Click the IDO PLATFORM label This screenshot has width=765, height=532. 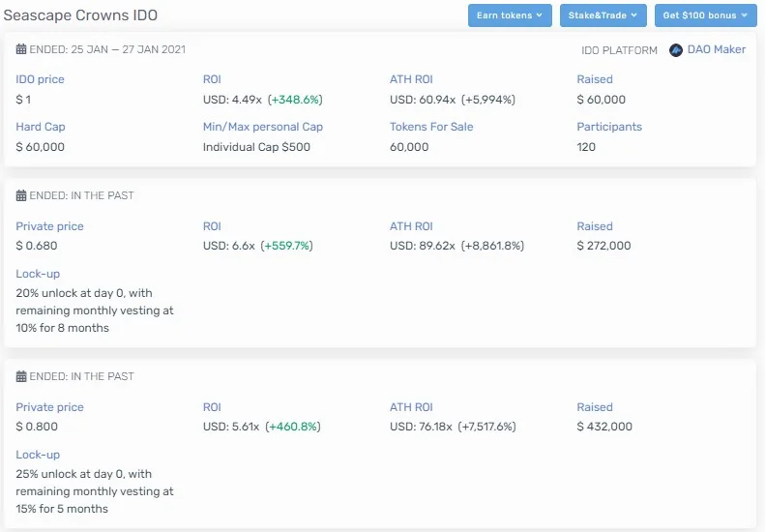(619, 50)
